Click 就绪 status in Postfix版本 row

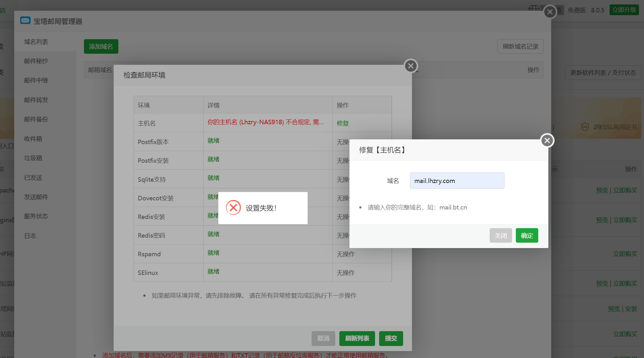(213, 141)
